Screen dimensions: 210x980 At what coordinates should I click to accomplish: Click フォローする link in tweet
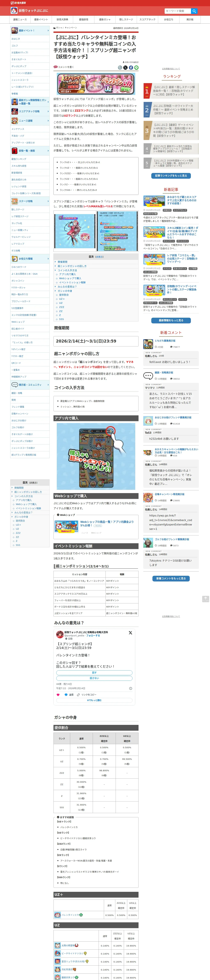click(93, 635)
